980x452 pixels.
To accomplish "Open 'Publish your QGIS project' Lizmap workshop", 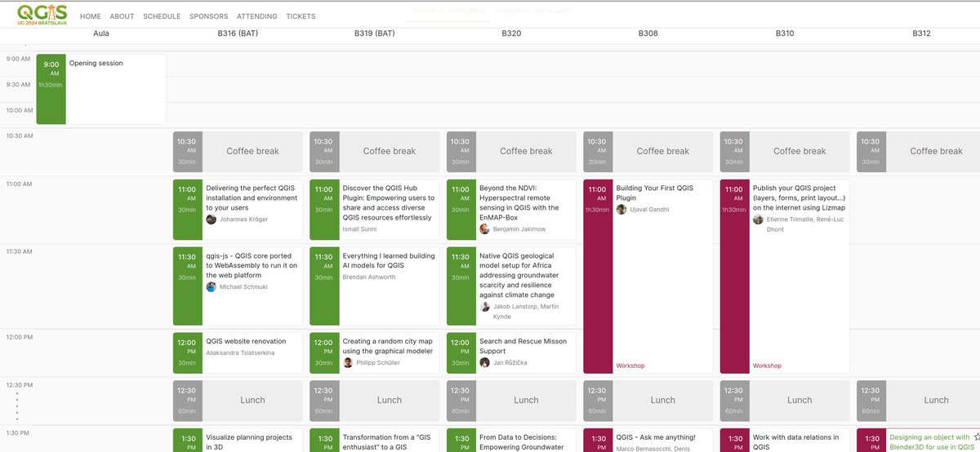I will pos(785,277).
